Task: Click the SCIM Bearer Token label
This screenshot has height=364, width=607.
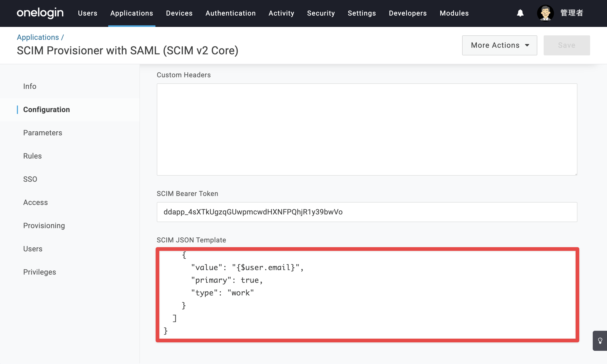Action: (x=187, y=194)
